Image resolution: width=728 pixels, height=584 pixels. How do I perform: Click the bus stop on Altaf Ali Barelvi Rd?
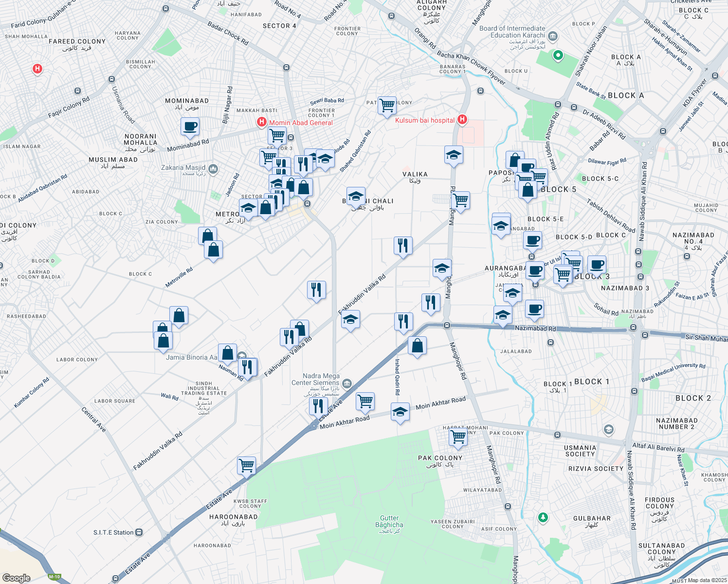(557, 434)
